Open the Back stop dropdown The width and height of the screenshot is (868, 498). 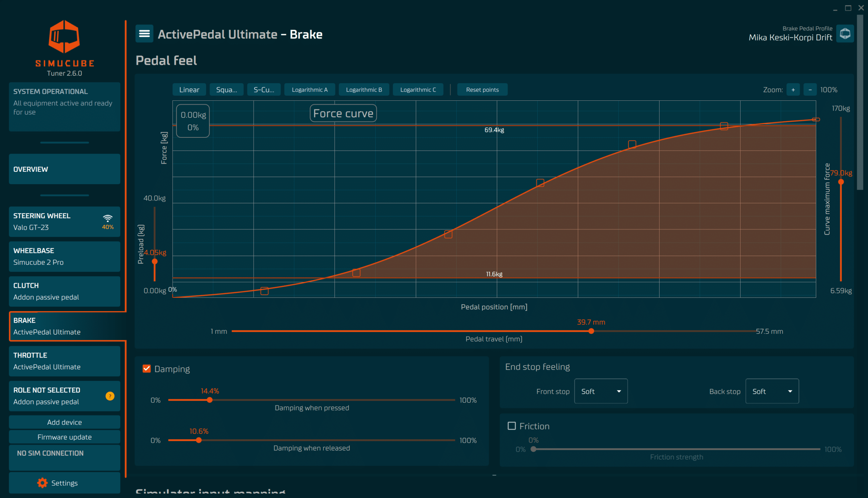click(x=772, y=391)
